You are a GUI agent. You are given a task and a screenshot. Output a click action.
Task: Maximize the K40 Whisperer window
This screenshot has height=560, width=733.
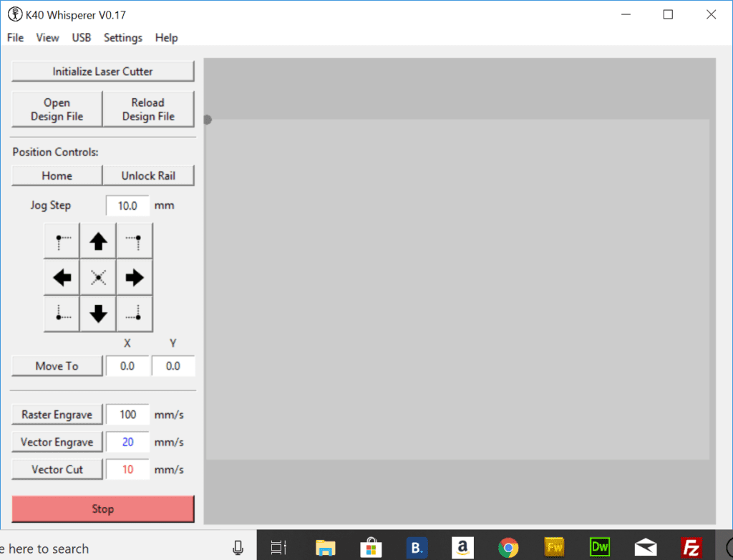[668, 14]
